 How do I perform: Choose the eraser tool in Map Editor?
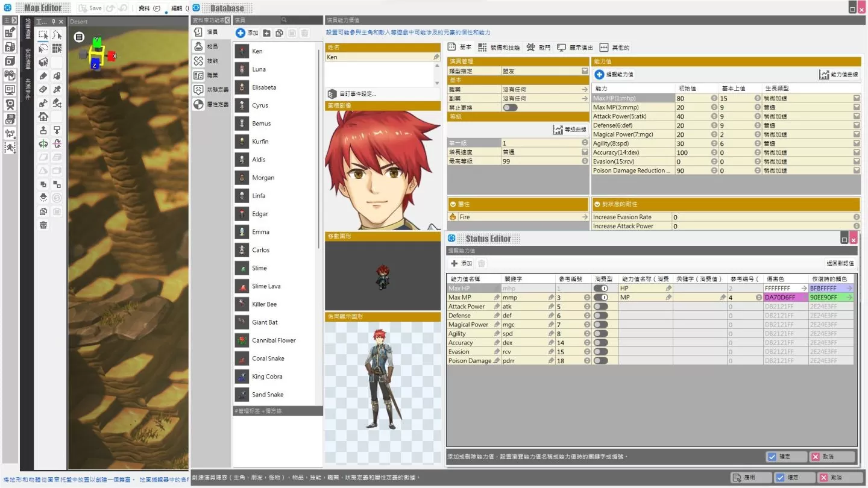[x=43, y=89]
